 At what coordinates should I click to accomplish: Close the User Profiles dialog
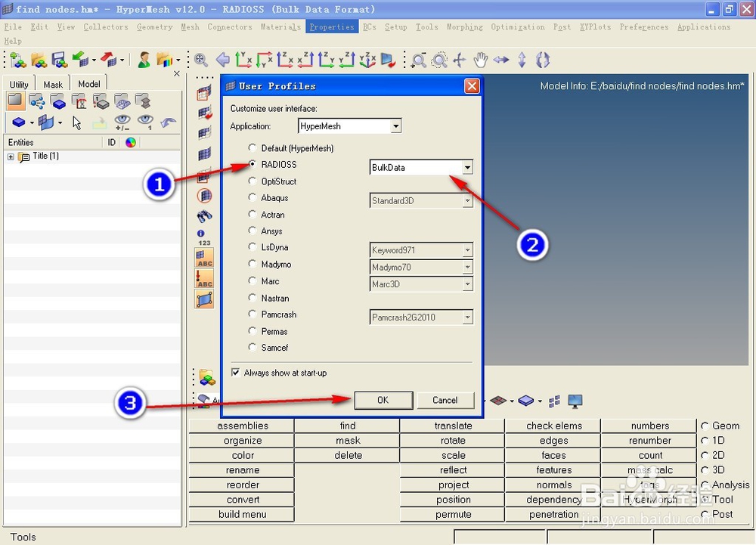point(472,85)
